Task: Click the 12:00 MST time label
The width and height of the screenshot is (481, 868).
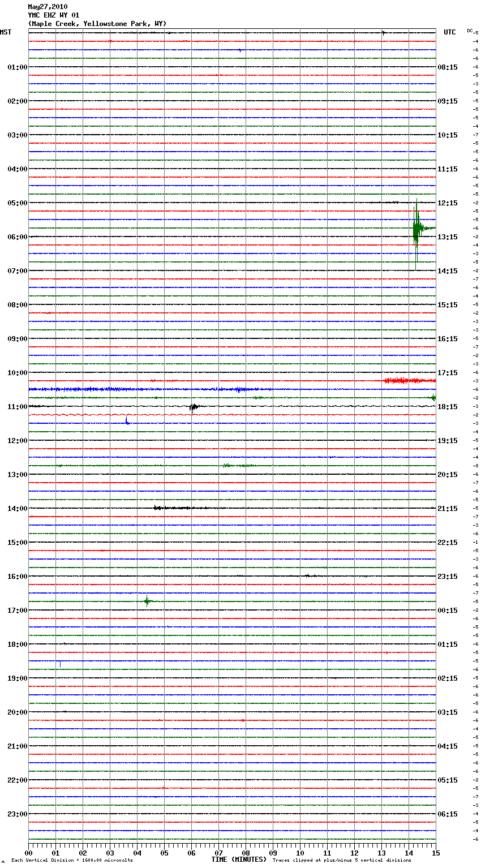Action: pos(18,441)
